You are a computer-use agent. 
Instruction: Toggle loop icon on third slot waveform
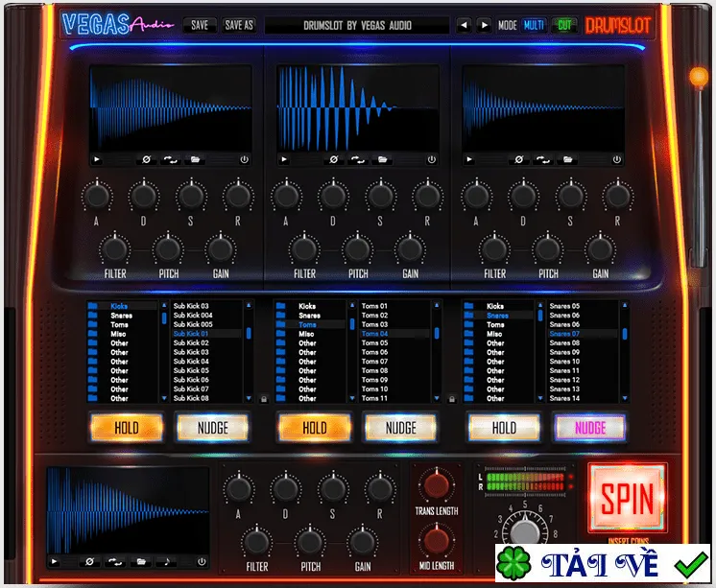[542, 160]
